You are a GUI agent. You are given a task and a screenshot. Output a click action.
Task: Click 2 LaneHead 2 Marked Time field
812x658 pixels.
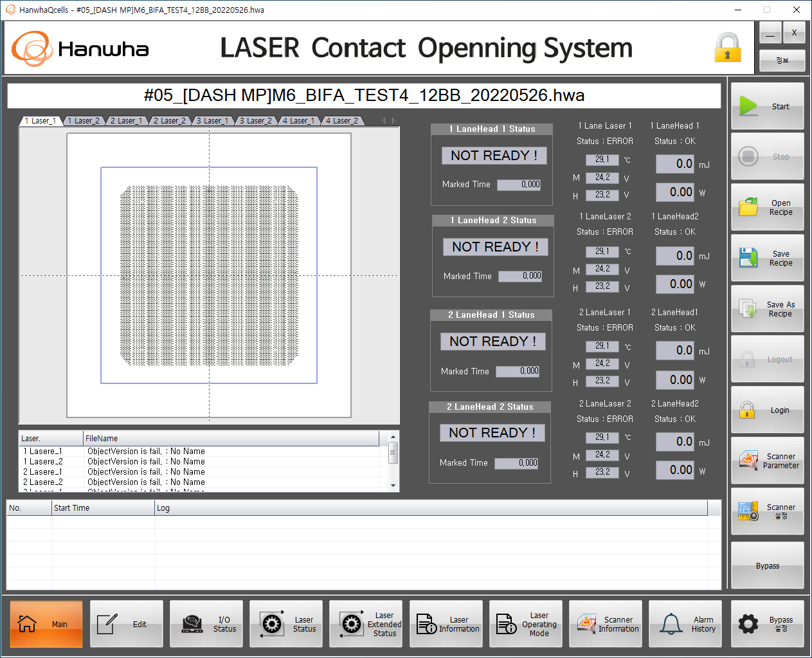(516, 463)
